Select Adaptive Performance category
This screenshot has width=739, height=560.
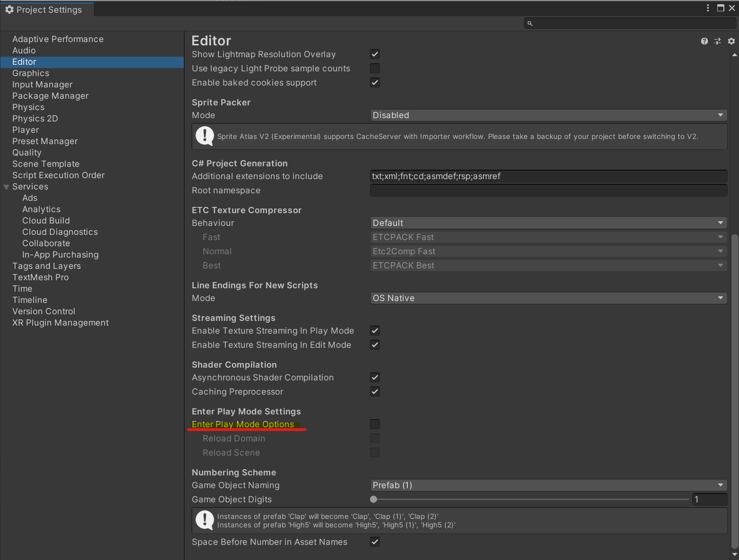tap(58, 39)
